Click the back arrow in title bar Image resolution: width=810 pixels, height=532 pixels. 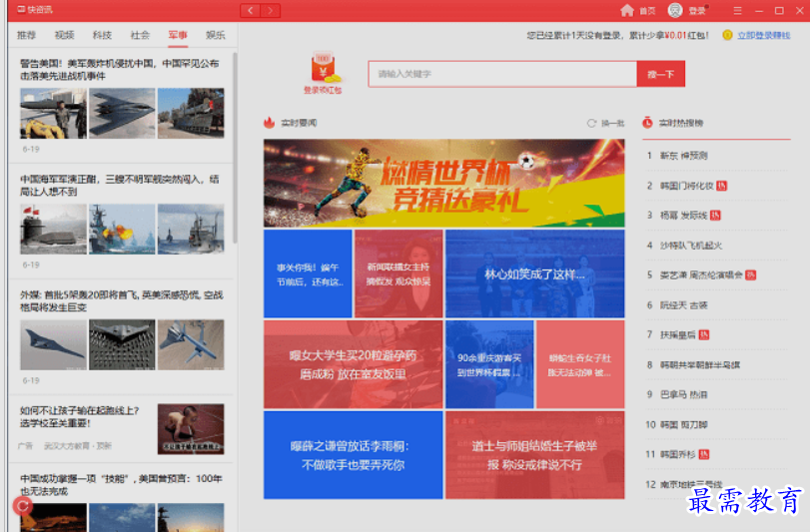(x=251, y=10)
